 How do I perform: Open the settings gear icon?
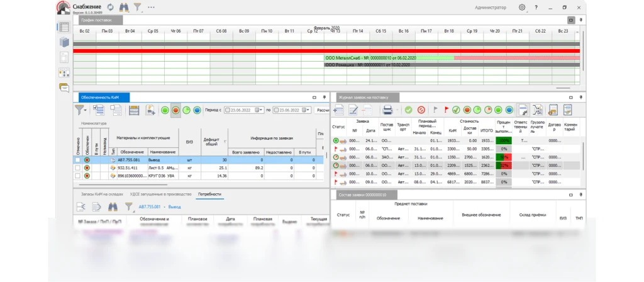click(x=522, y=7)
